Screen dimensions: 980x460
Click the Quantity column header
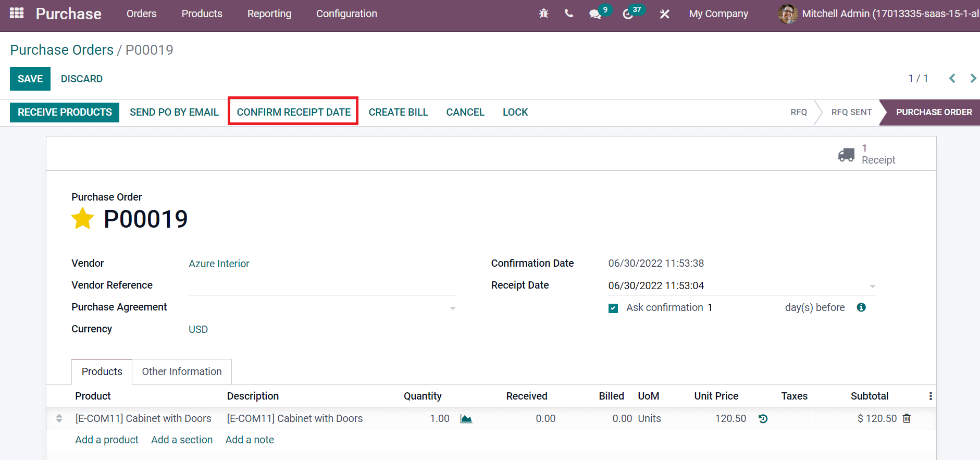coord(423,396)
